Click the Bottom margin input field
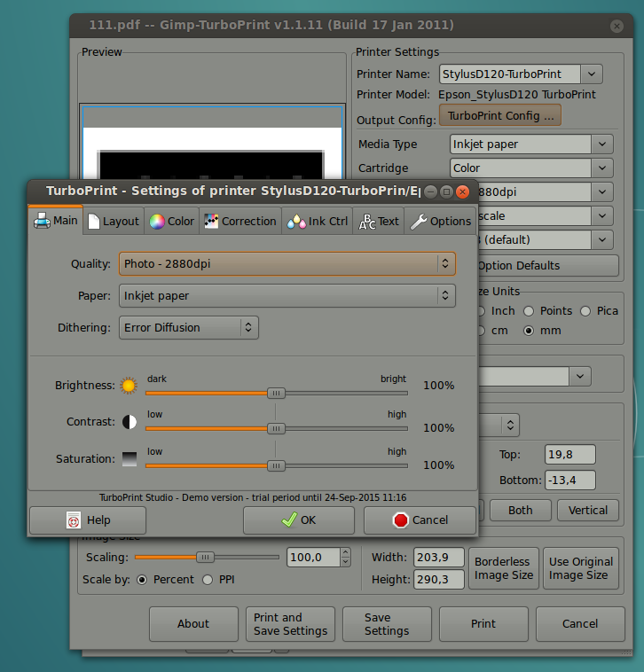Viewport: 644px width, 672px height. pyautogui.click(x=569, y=480)
